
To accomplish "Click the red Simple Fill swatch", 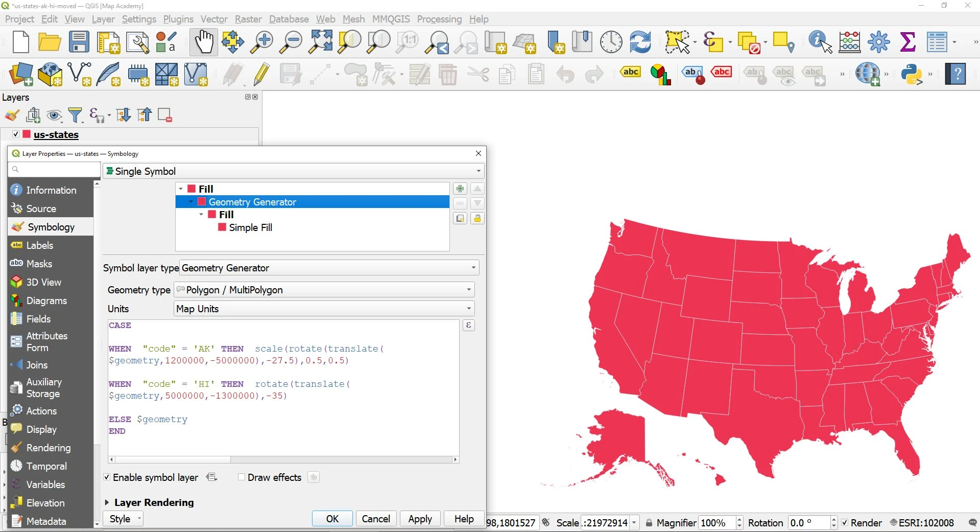I will click(222, 227).
